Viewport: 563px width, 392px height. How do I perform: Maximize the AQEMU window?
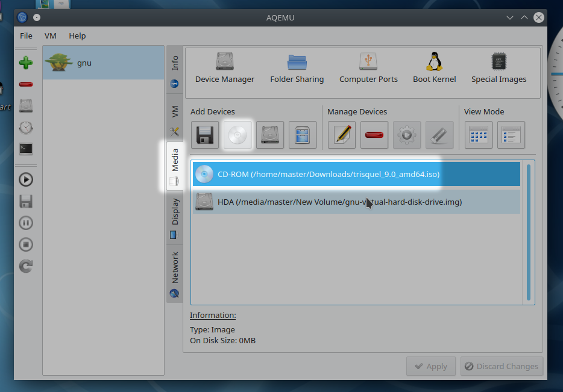pyautogui.click(x=524, y=17)
